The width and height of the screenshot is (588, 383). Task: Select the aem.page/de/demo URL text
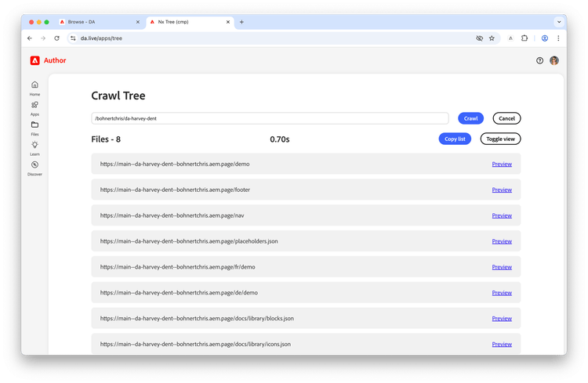click(179, 293)
